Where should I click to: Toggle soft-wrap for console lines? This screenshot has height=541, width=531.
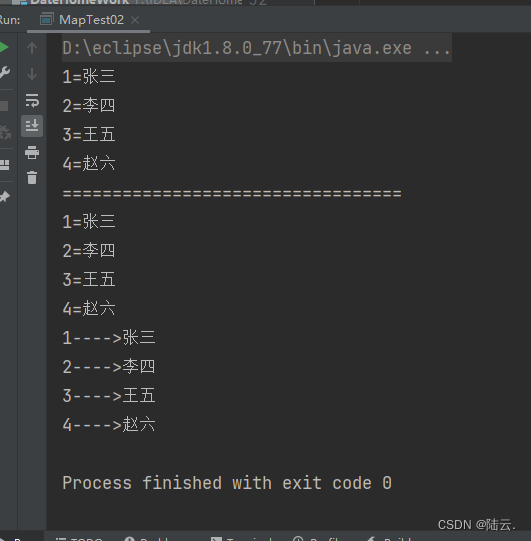click(x=32, y=100)
